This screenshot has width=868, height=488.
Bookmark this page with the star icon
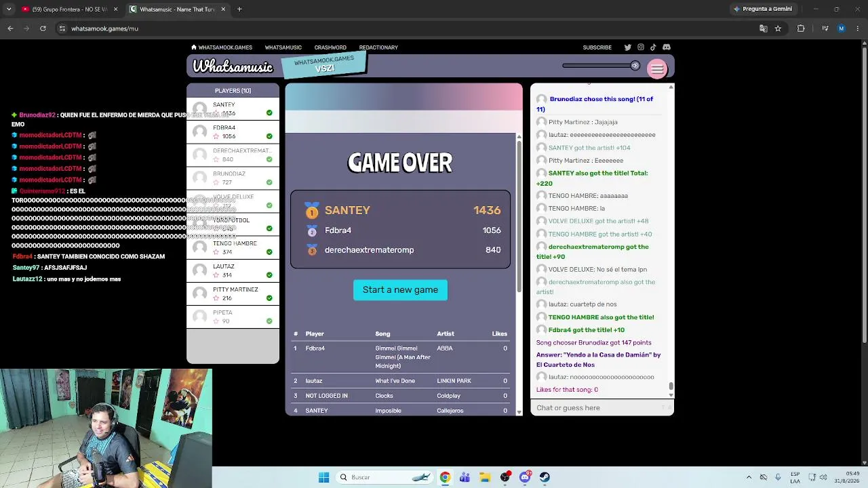pos(778,28)
